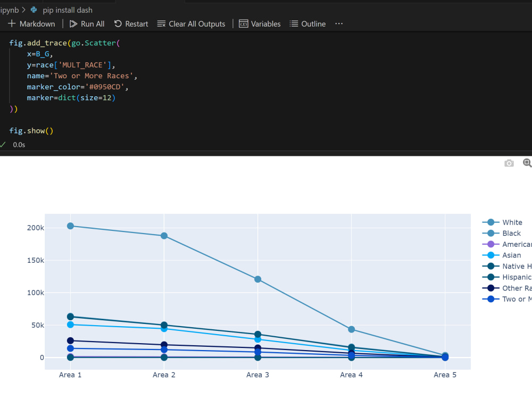Click the Clear All Outputs label
532x399 pixels.
pyautogui.click(x=197, y=24)
